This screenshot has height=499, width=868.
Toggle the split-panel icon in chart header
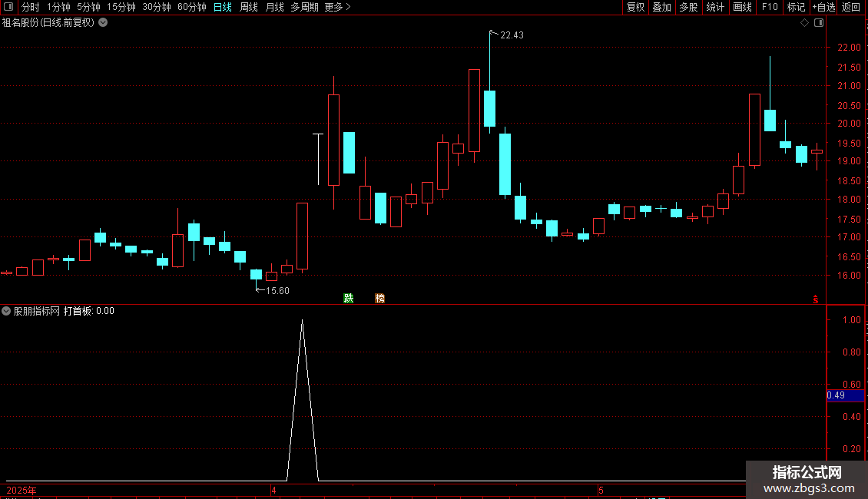point(819,23)
